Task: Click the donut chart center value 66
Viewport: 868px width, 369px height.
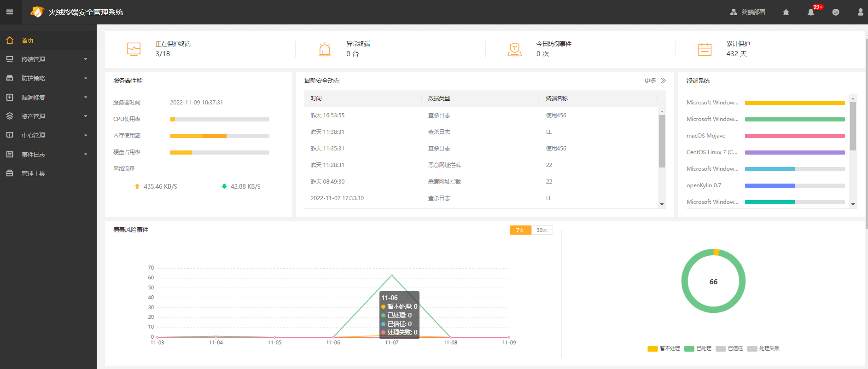Action: [x=713, y=282]
